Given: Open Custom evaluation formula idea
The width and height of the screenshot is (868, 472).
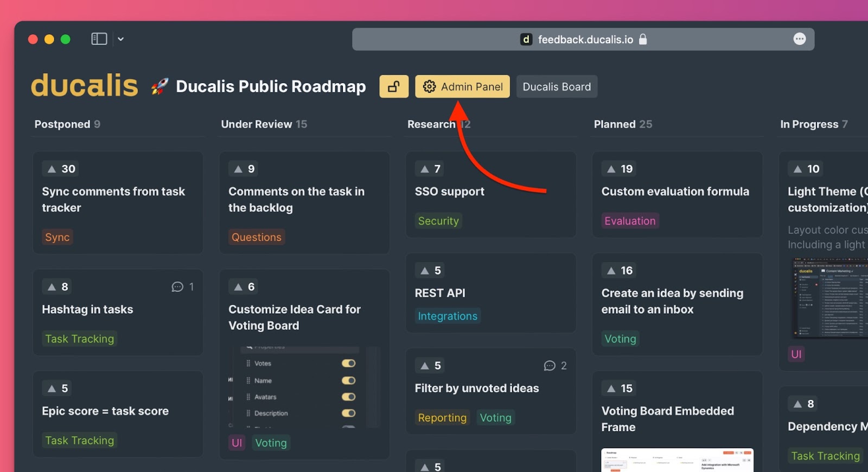Looking at the screenshot, I should pos(675,192).
